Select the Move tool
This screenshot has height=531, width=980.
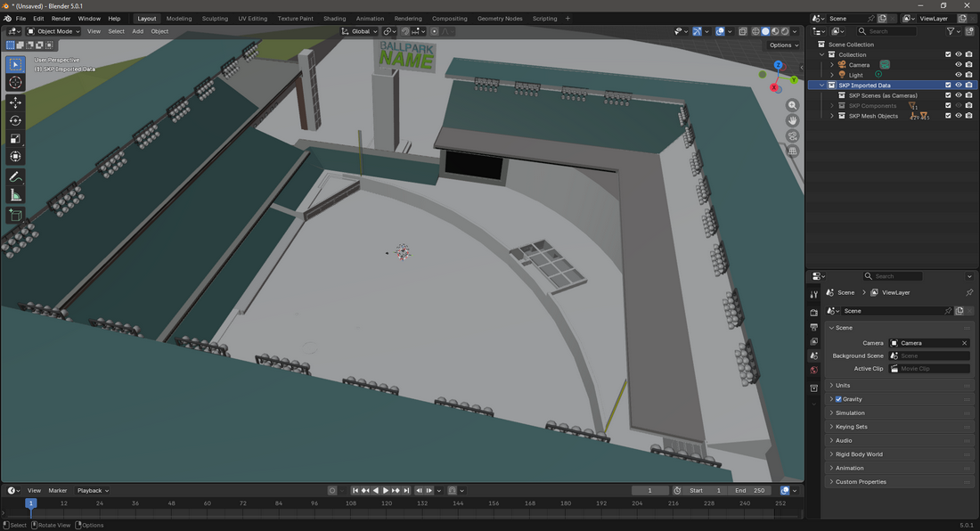pyautogui.click(x=15, y=102)
